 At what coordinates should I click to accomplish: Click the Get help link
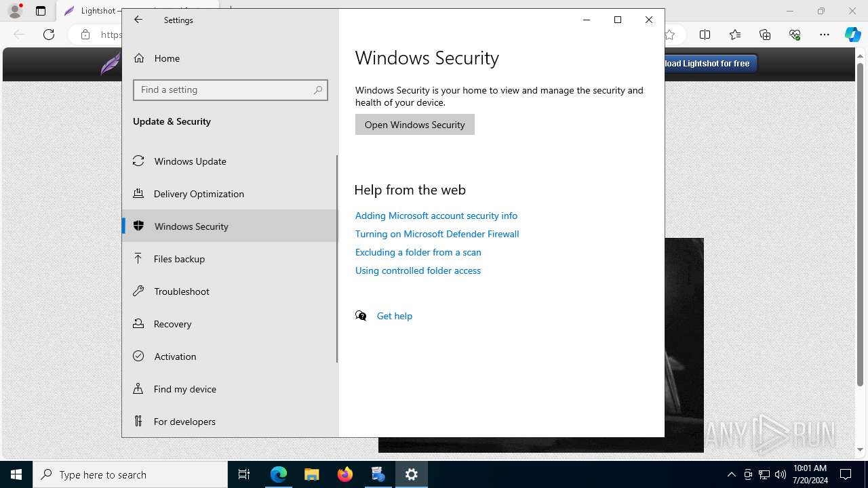[x=394, y=316]
